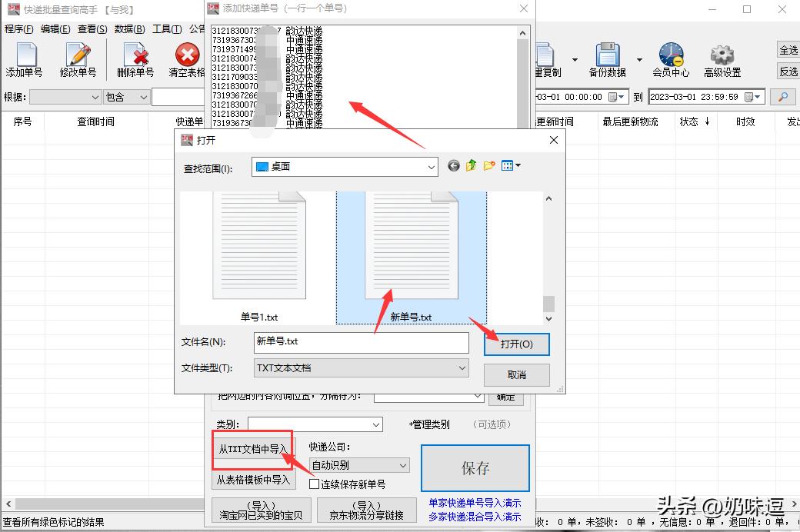Toggle 连续保存新单号 checkbox

click(315, 484)
